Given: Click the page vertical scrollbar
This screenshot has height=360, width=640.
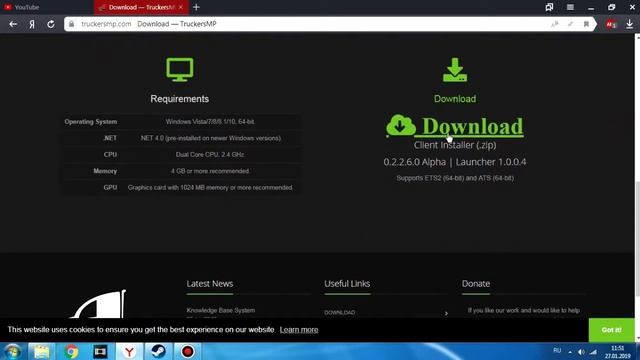Looking at the screenshot, I should click(x=637, y=238).
